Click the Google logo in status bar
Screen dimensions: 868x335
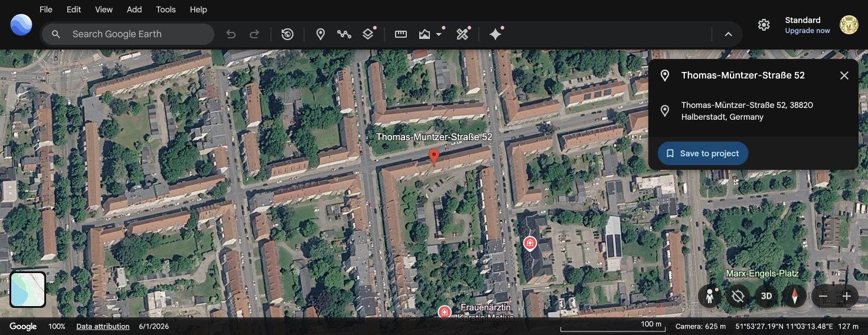click(x=23, y=326)
